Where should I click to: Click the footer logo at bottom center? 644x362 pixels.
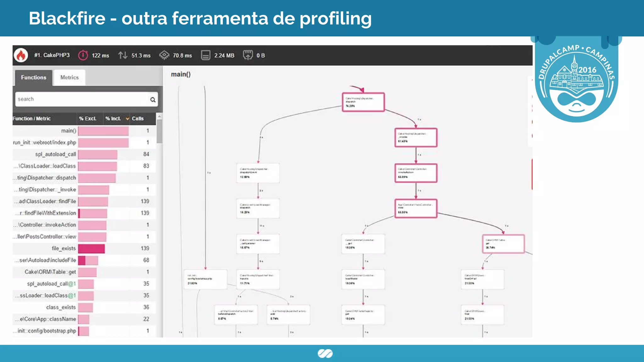coord(325,354)
